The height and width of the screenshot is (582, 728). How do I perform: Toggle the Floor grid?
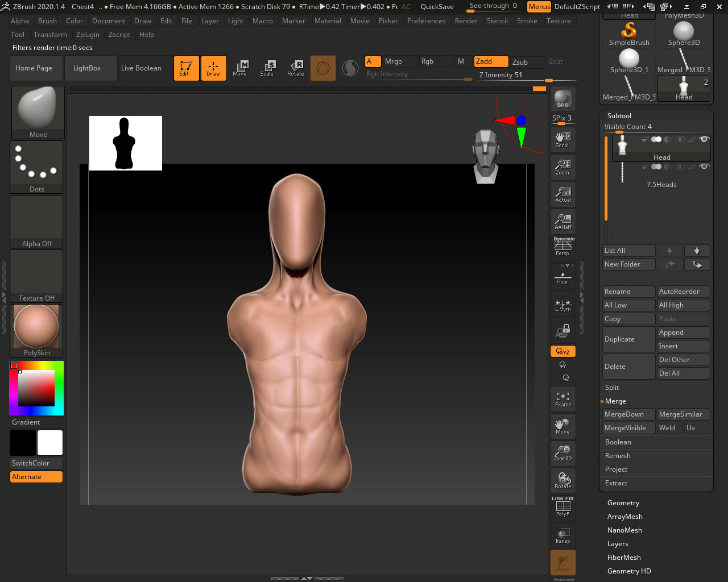coord(562,277)
